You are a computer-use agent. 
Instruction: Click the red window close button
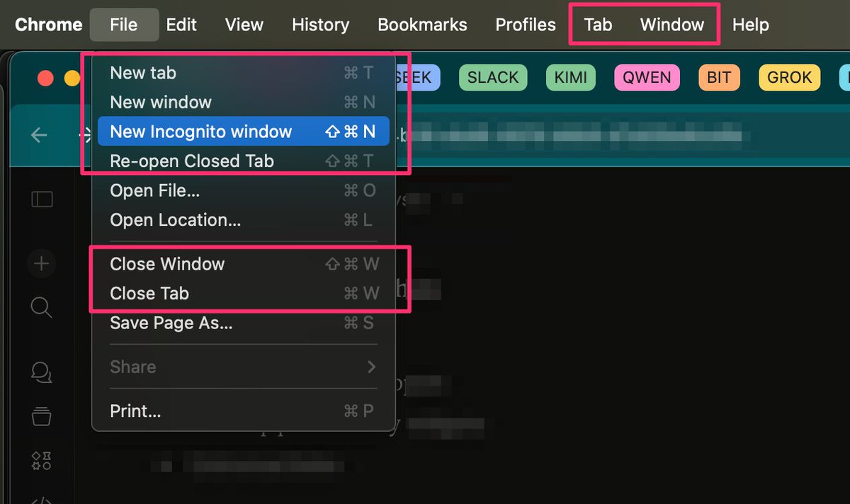tap(46, 78)
